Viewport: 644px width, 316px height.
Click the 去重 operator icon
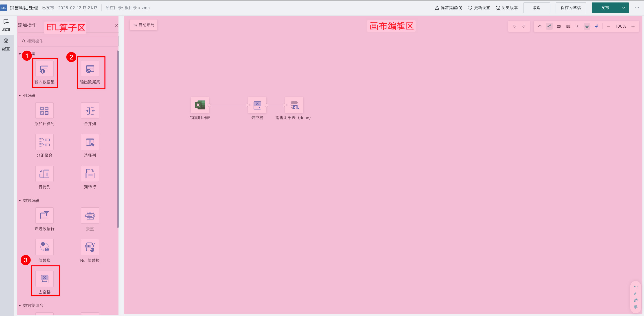click(x=90, y=215)
